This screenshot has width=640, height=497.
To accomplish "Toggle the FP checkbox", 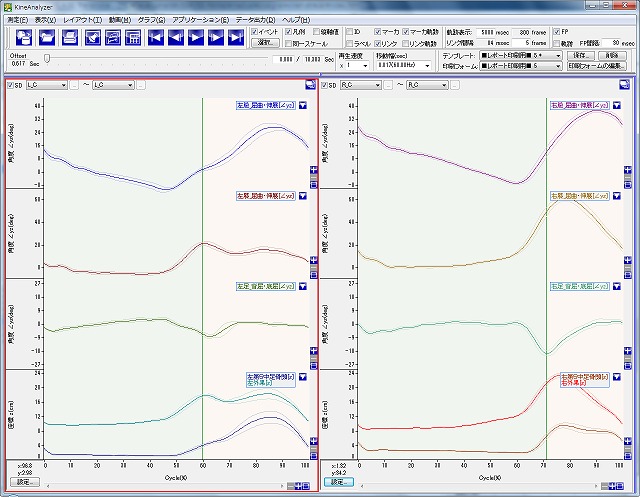I will pos(556,31).
